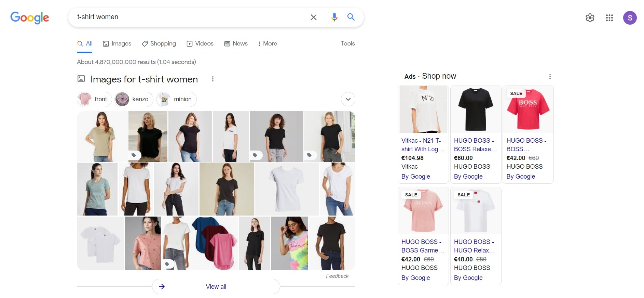Open the two folded white t-shirts image
This screenshot has width=644, height=298.
pos(101,243)
